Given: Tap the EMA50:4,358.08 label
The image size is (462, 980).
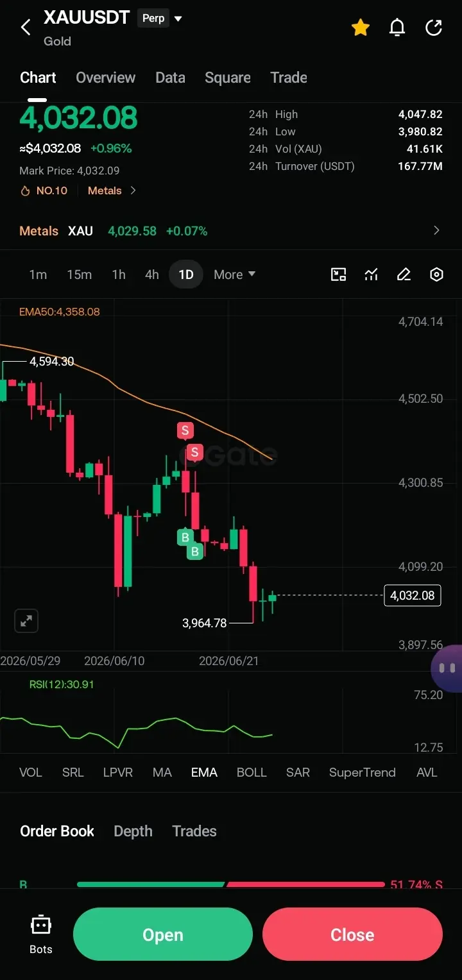Looking at the screenshot, I should click(x=59, y=312).
